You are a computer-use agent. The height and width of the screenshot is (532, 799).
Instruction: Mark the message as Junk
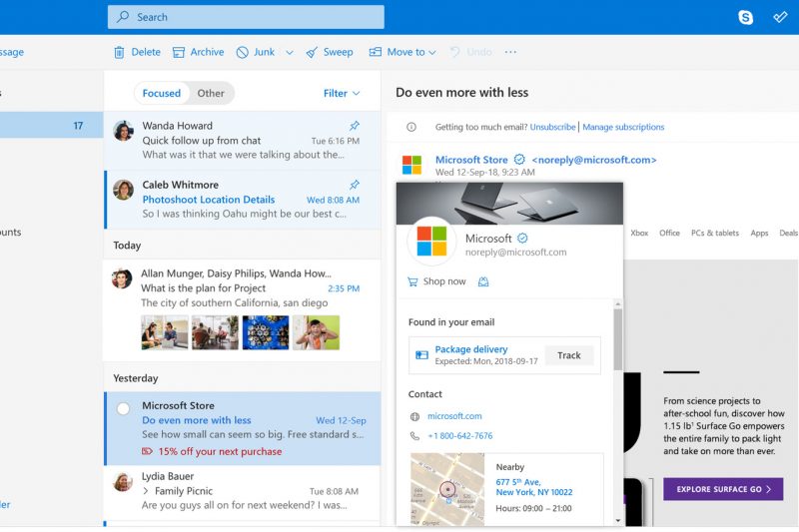[256, 52]
